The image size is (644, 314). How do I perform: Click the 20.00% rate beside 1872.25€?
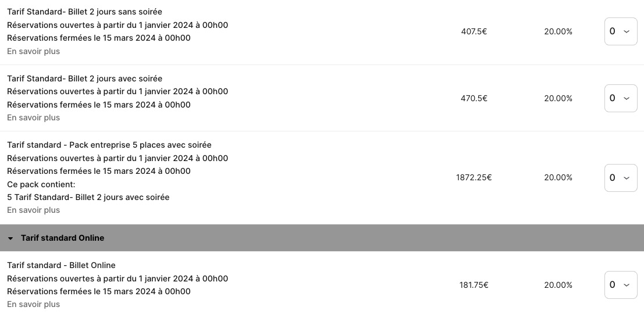pyautogui.click(x=558, y=177)
